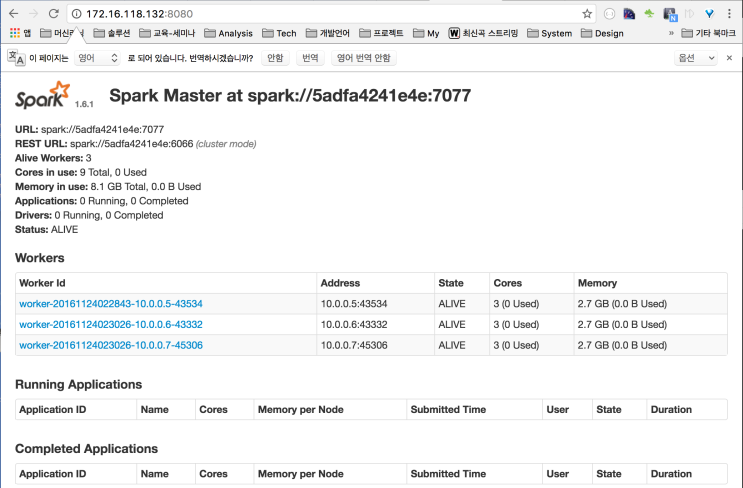Open the green tree extension

point(649,14)
